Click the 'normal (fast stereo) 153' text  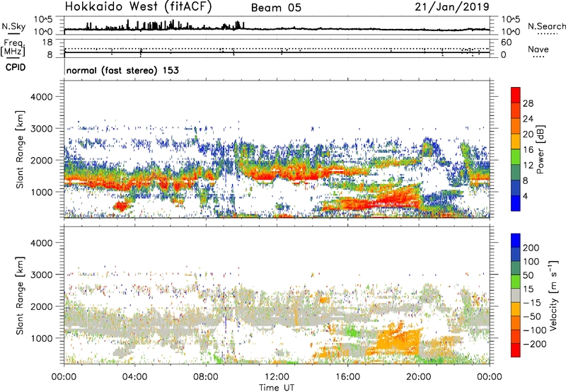122,70
